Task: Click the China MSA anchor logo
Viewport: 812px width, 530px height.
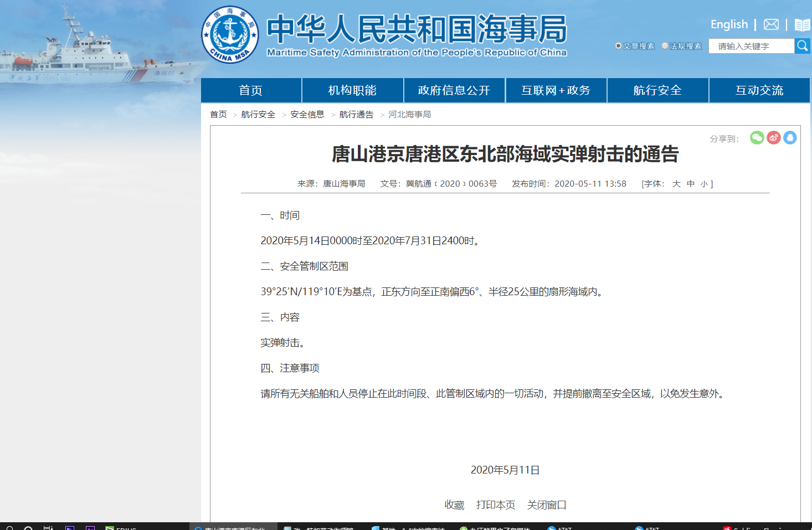Action: click(x=230, y=34)
